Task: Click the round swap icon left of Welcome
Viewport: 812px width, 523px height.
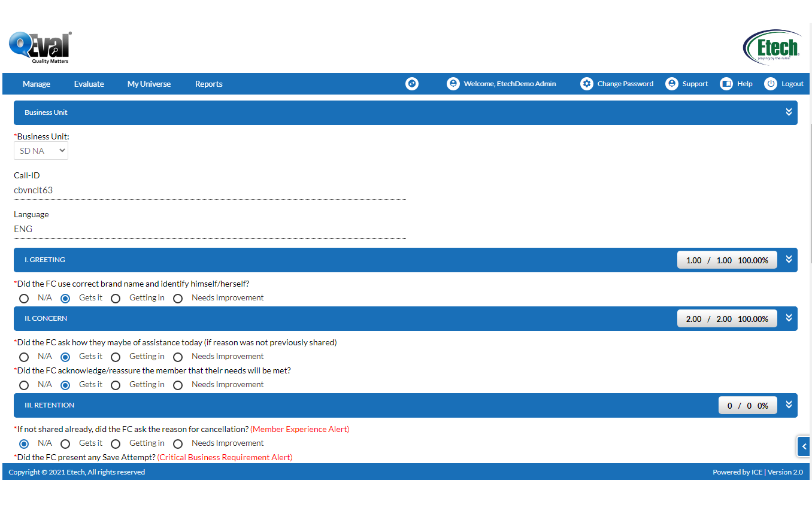Action: click(412, 84)
